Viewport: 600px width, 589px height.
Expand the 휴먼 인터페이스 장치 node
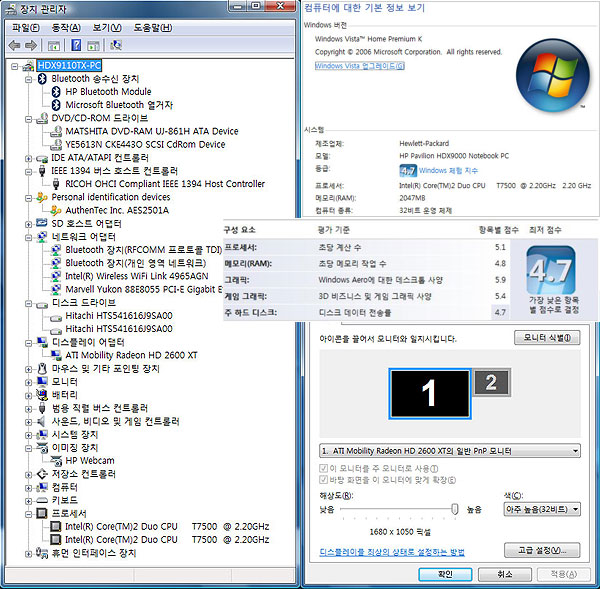click(x=28, y=553)
